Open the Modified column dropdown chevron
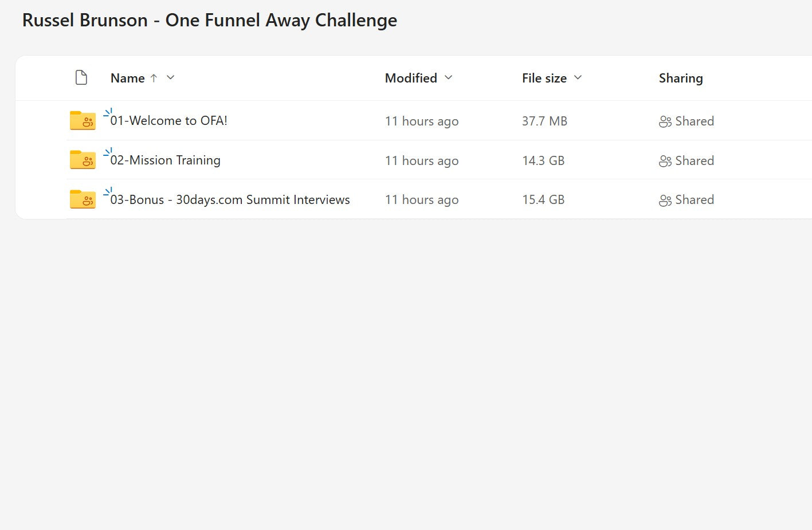 449,77
